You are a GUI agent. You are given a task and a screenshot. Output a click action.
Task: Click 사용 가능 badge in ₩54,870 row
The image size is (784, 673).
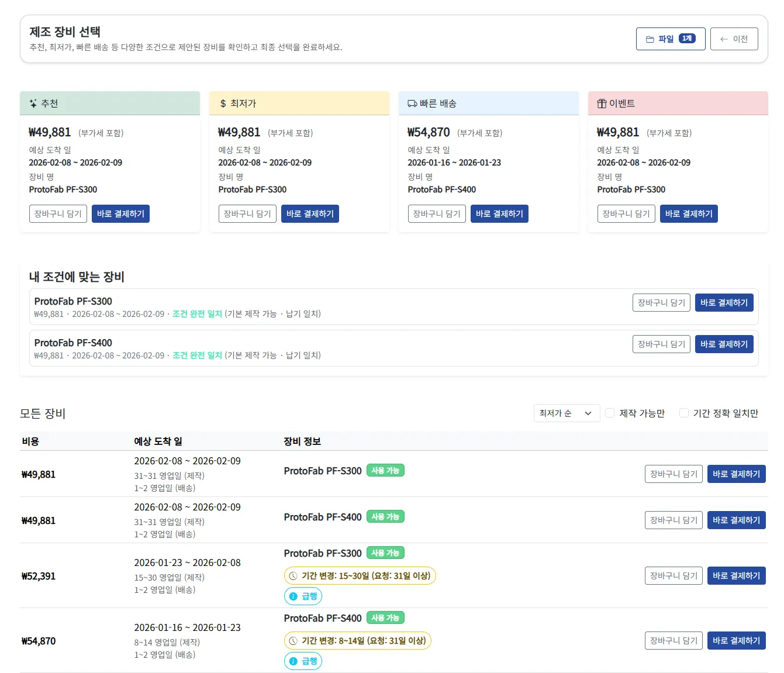(x=385, y=617)
